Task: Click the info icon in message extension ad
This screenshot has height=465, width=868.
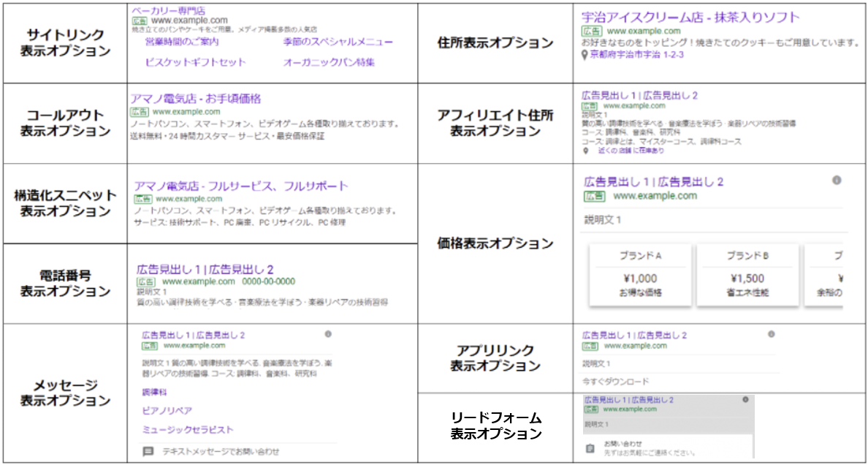Action: pos(328,333)
